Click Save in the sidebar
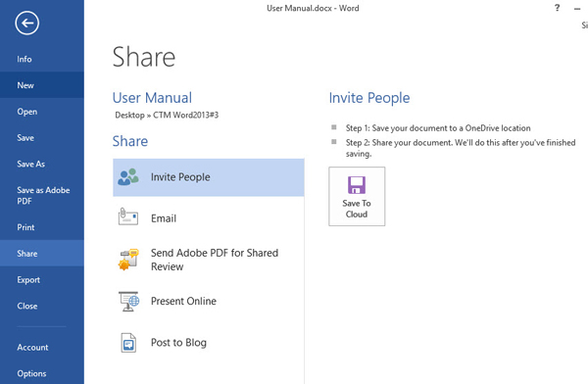The image size is (588, 384). pyautogui.click(x=42, y=137)
